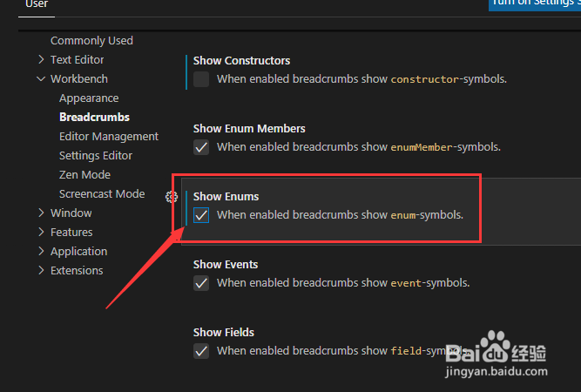The width and height of the screenshot is (581, 392).
Task: Click the Turn on Settings Sync button
Action: [535, 3]
